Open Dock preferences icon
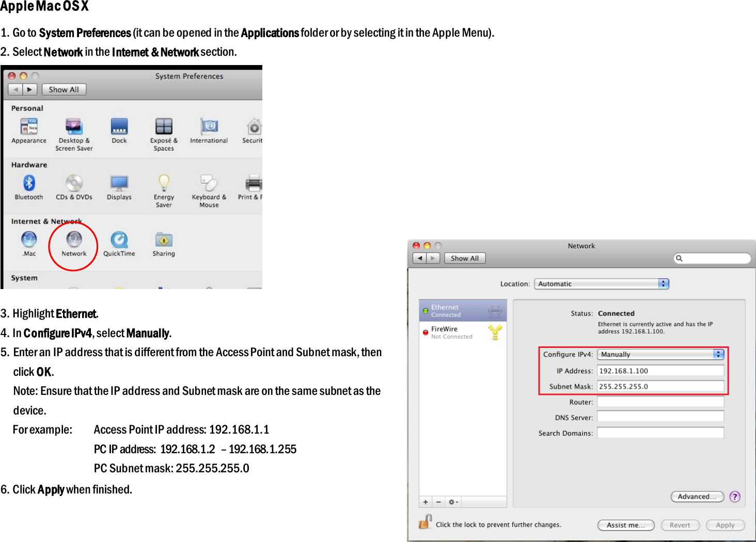The image size is (756, 542). point(119,126)
